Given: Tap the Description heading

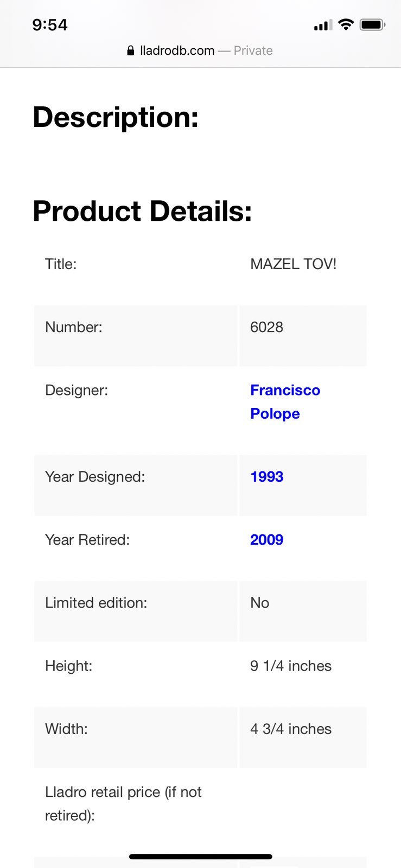Looking at the screenshot, I should point(116,117).
